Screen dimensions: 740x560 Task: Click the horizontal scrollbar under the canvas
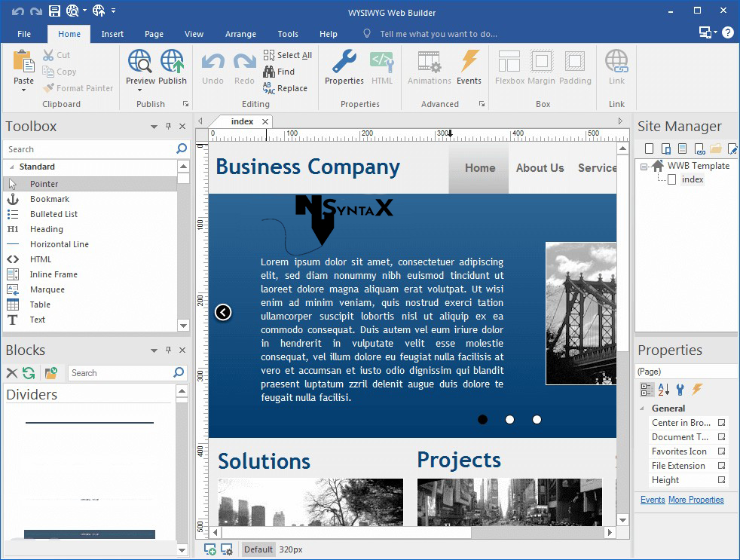pyautogui.click(x=345, y=532)
